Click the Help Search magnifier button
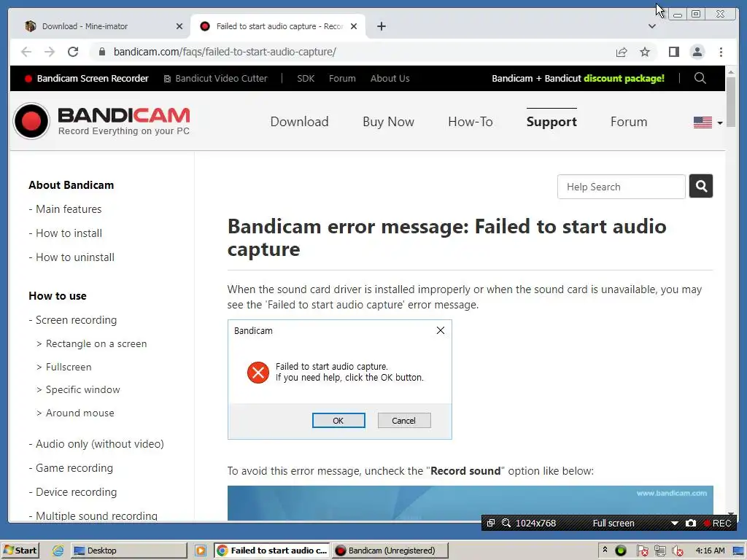The width and height of the screenshot is (747, 560). click(701, 186)
